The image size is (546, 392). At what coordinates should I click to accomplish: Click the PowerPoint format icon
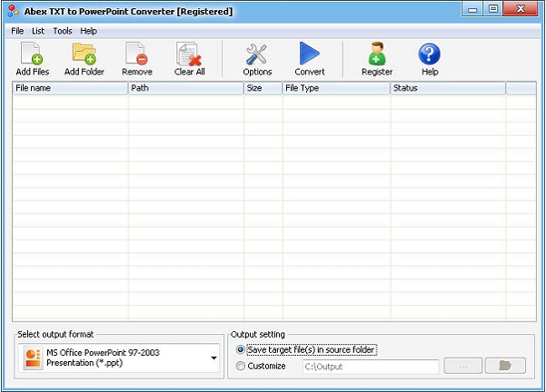(x=33, y=358)
